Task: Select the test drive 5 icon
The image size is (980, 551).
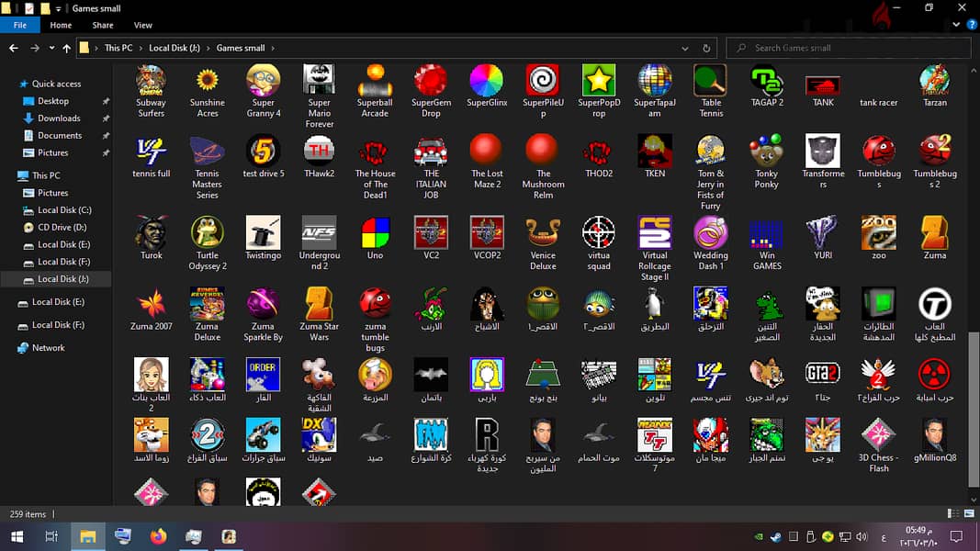Action: point(263,151)
